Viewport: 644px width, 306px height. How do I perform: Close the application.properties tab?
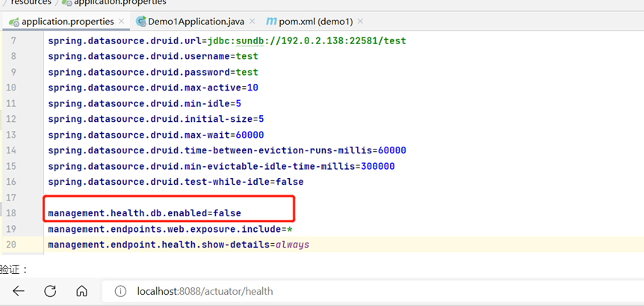[x=122, y=21]
